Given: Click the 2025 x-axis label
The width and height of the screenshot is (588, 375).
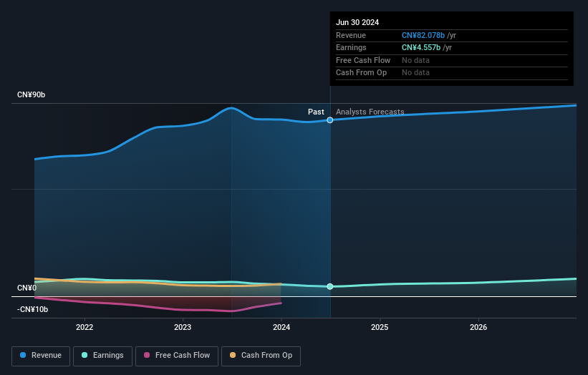Looking at the screenshot, I should pos(380,327).
